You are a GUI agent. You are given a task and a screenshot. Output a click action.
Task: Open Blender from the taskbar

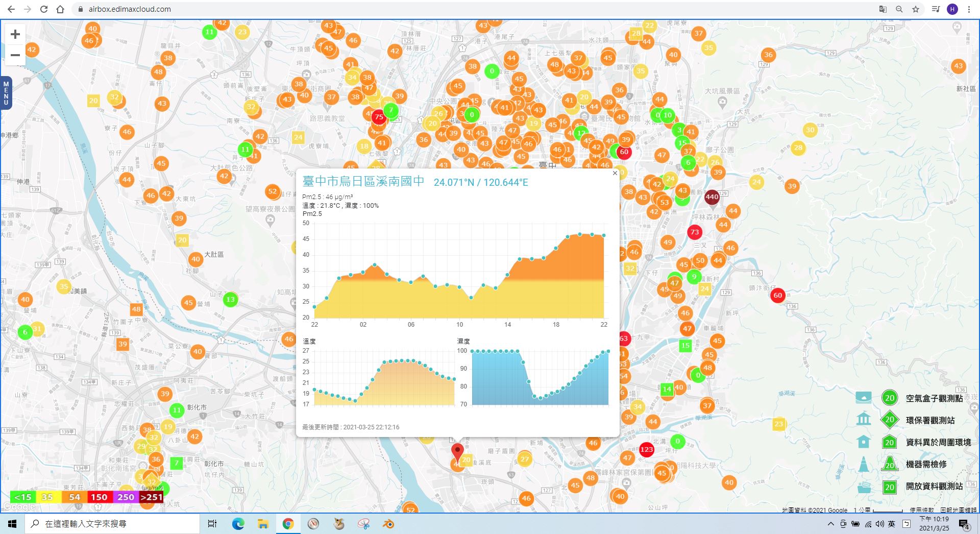coord(388,524)
